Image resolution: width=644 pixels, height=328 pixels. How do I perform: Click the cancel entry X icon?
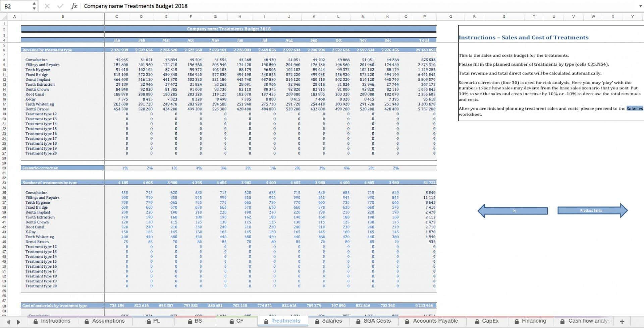(47, 6)
